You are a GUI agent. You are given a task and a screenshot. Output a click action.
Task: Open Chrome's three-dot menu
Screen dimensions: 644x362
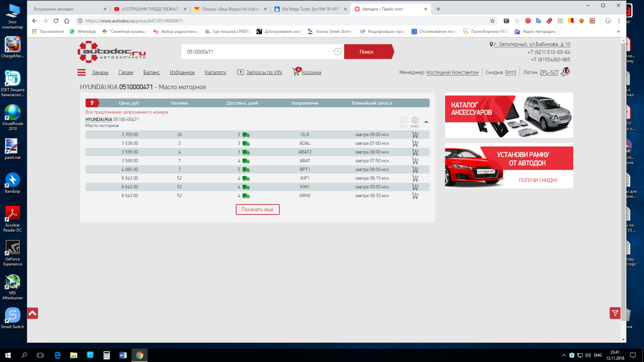click(x=619, y=21)
